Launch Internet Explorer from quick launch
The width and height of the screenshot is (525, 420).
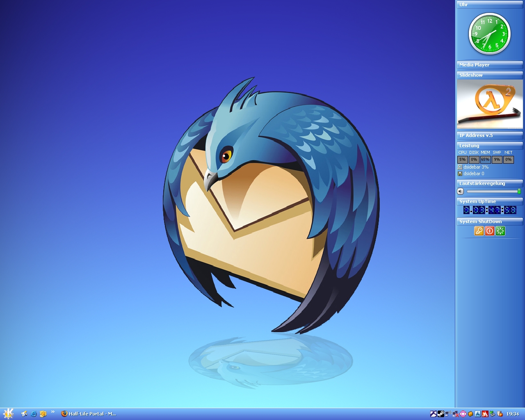click(34, 414)
